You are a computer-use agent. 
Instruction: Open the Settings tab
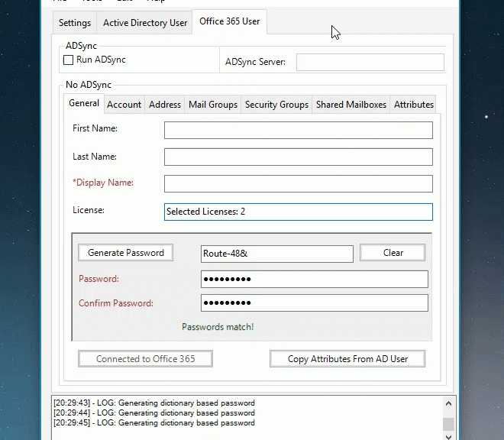click(75, 23)
